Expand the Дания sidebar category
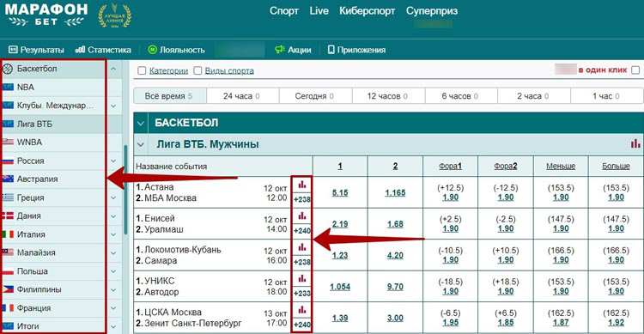The width and height of the screenshot is (644, 334). pyautogui.click(x=113, y=216)
